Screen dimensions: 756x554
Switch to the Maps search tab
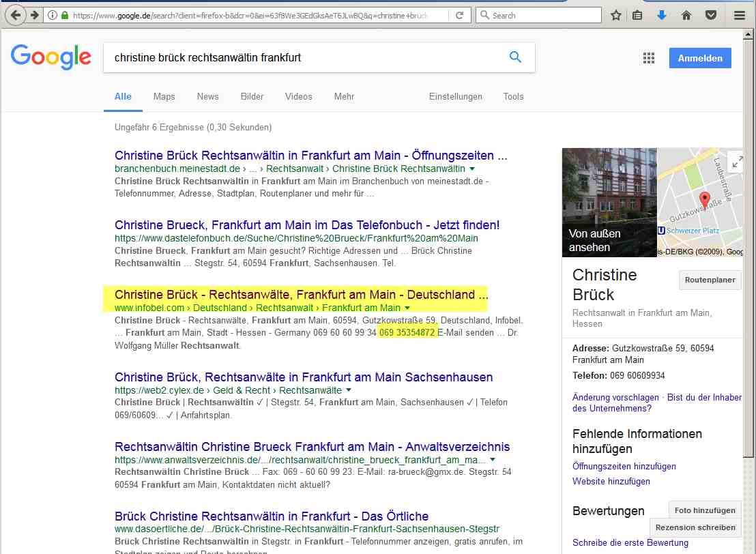(x=164, y=96)
